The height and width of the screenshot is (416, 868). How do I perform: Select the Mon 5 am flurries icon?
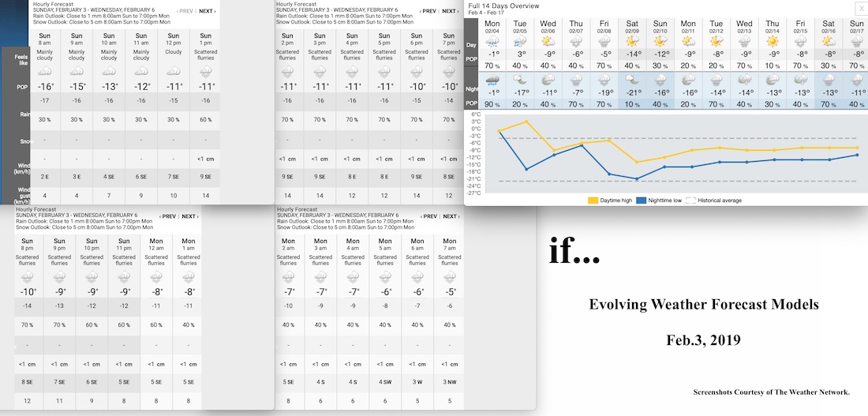click(x=385, y=276)
